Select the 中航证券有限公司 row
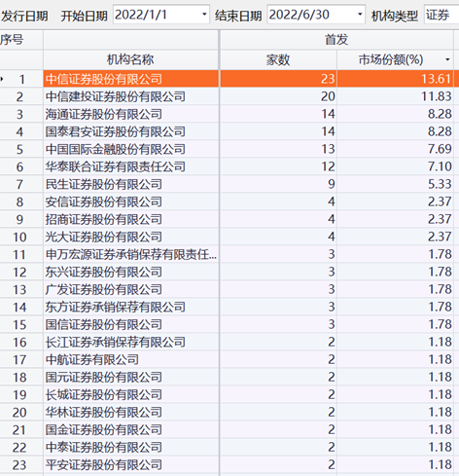459x476 pixels. coord(229,359)
